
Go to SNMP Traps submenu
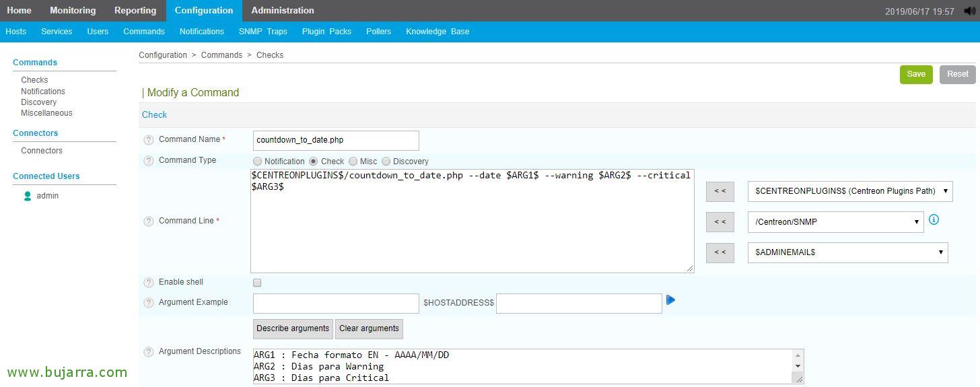click(263, 32)
